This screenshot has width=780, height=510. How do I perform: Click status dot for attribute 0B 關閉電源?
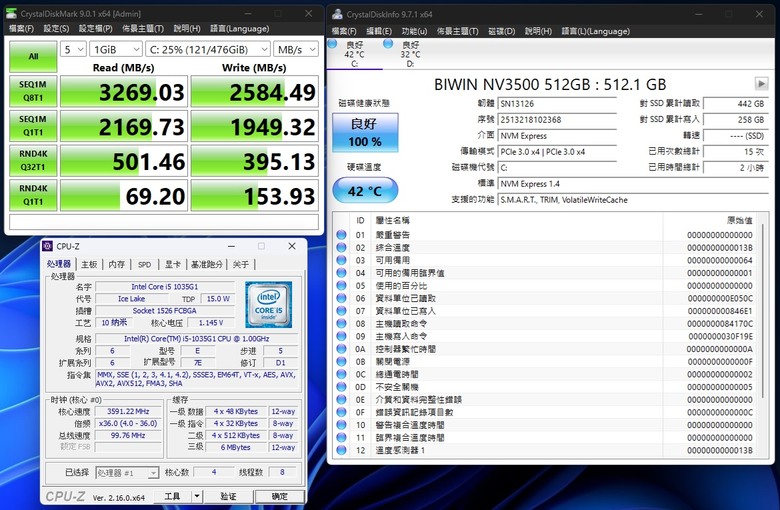tap(341, 362)
